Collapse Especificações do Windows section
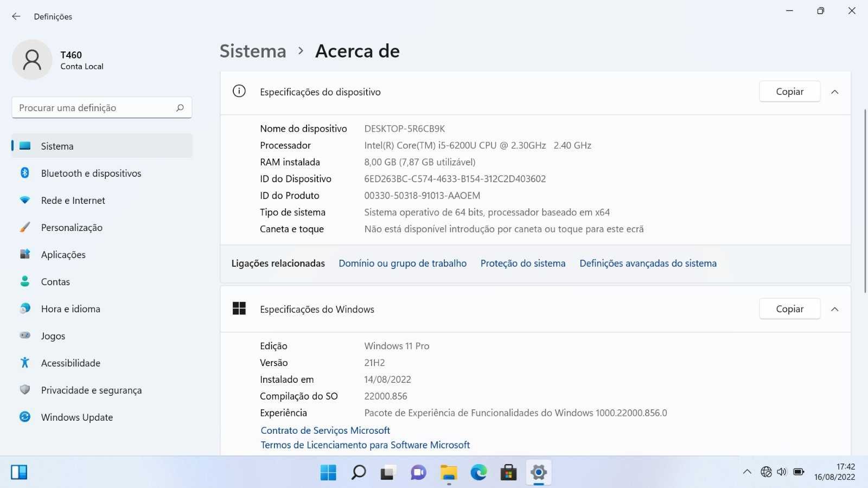This screenshot has height=488, width=868. point(835,309)
